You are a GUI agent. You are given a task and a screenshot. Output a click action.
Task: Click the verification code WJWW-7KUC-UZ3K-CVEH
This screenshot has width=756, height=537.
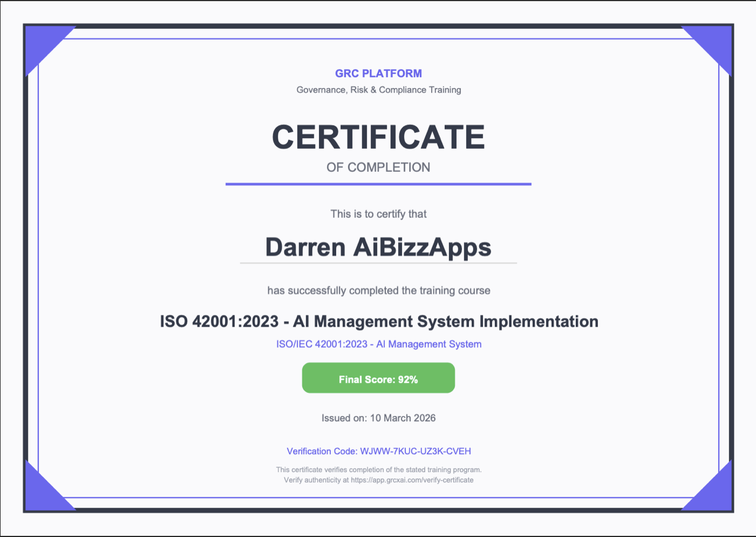pyautogui.click(x=378, y=451)
